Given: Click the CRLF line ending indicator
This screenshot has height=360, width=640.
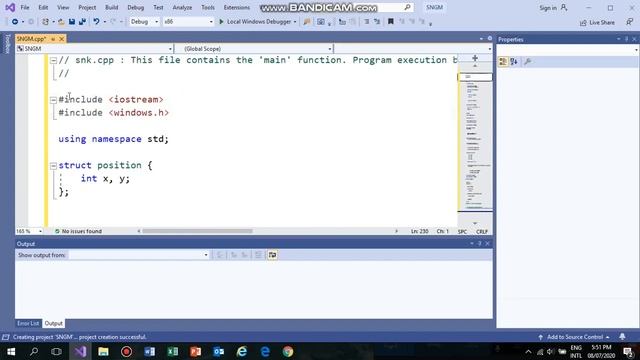Looking at the screenshot, I should 482,231.
